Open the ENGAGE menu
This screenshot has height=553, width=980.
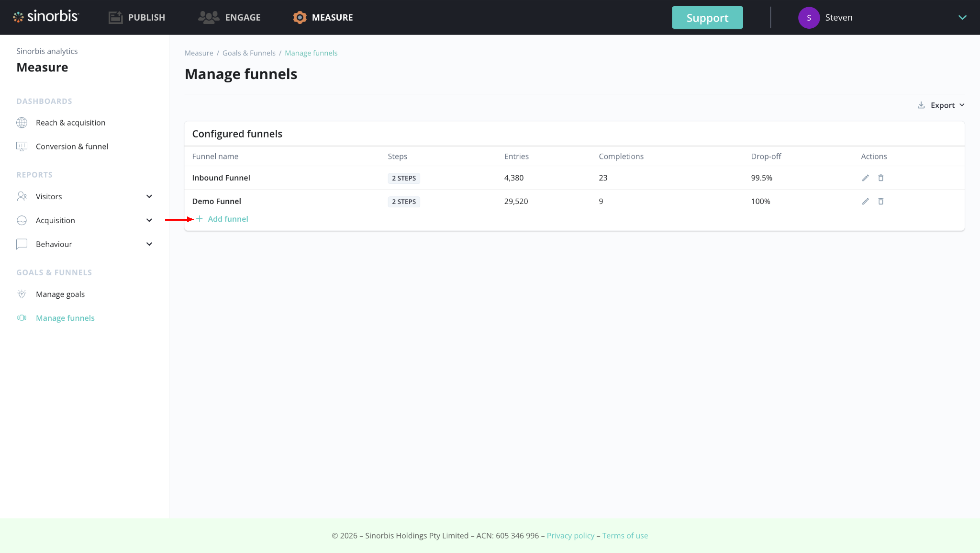click(229, 17)
